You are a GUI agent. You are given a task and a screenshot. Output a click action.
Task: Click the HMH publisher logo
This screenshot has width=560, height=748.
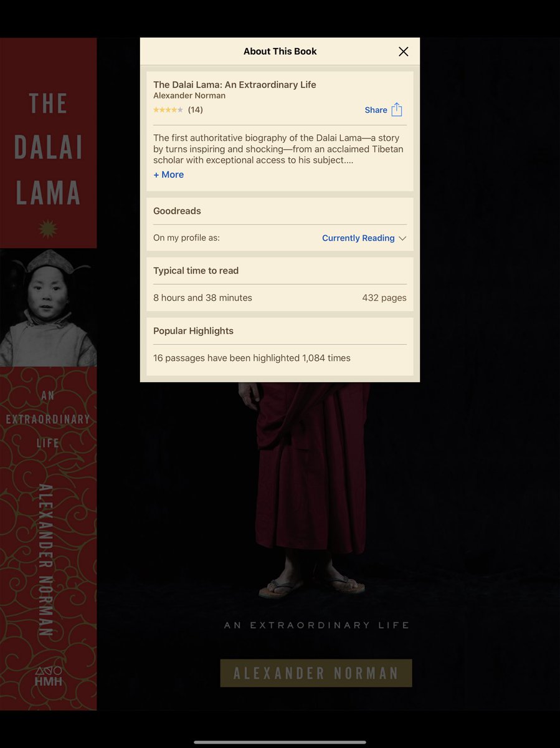[48, 676]
